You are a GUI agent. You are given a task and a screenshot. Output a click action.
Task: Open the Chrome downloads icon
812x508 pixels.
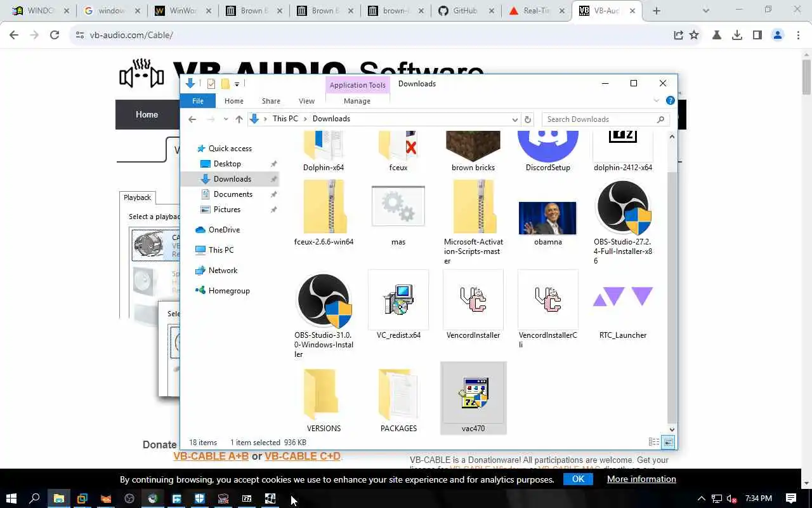pyautogui.click(x=737, y=35)
